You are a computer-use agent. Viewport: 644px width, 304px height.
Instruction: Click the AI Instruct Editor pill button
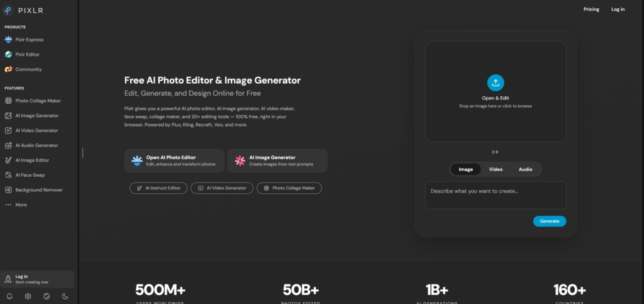tap(158, 188)
